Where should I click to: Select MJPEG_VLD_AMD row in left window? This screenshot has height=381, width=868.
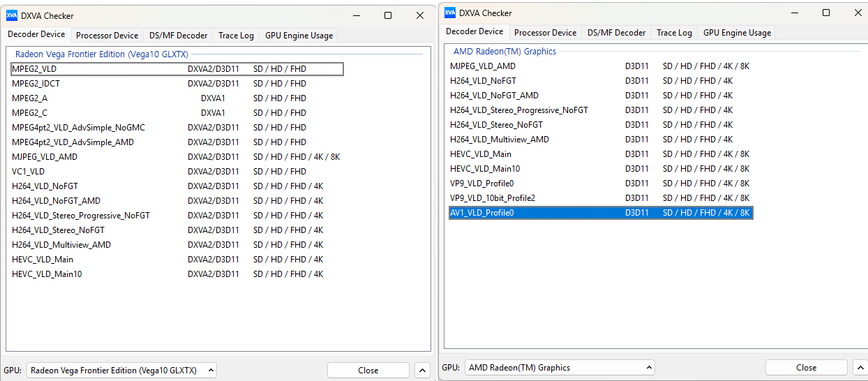click(x=177, y=157)
